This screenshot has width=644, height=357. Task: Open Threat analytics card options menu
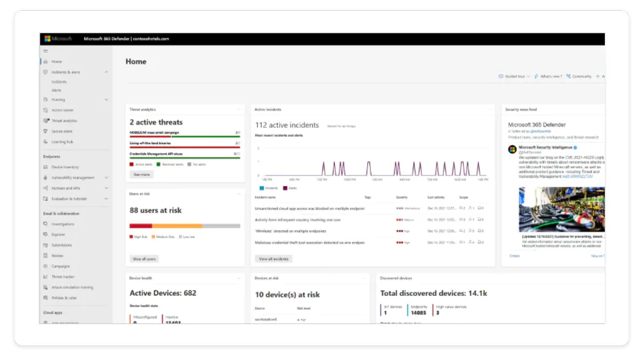[x=239, y=110]
